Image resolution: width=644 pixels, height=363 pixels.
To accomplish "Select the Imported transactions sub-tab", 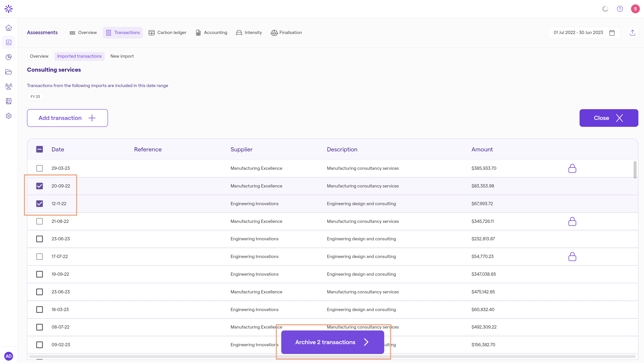I will click(x=80, y=56).
